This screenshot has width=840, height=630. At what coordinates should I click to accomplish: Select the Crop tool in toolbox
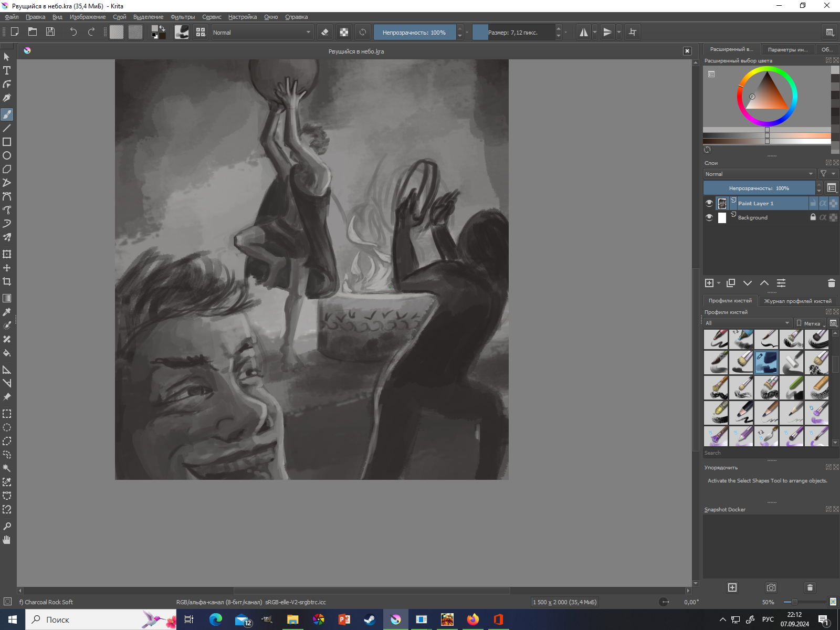[7, 281]
